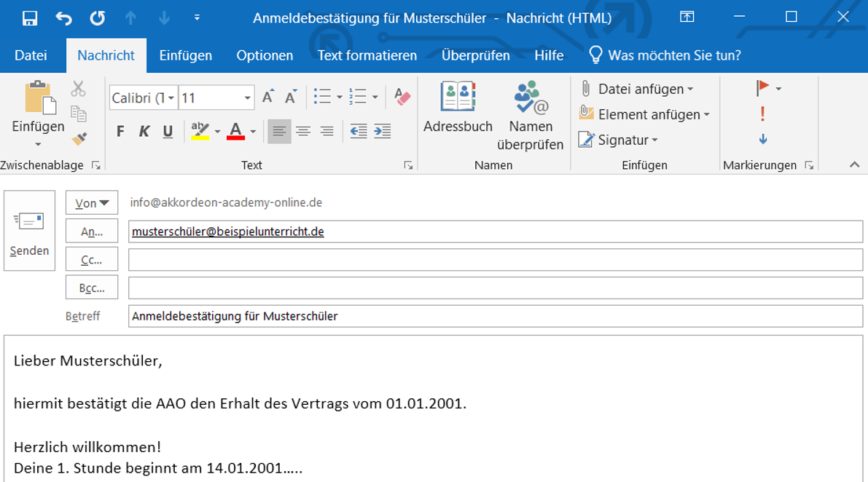Switch to the Nachricht tab

tap(106, 55)
